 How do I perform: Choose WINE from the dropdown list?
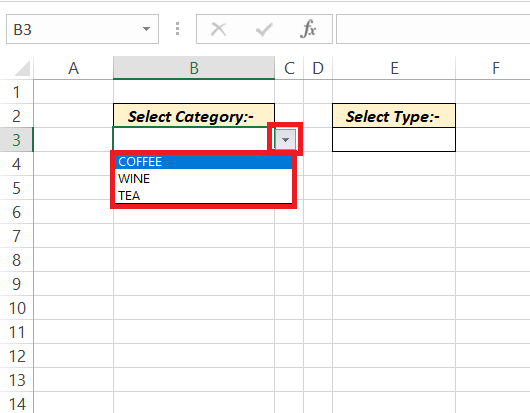click(203, 178)
